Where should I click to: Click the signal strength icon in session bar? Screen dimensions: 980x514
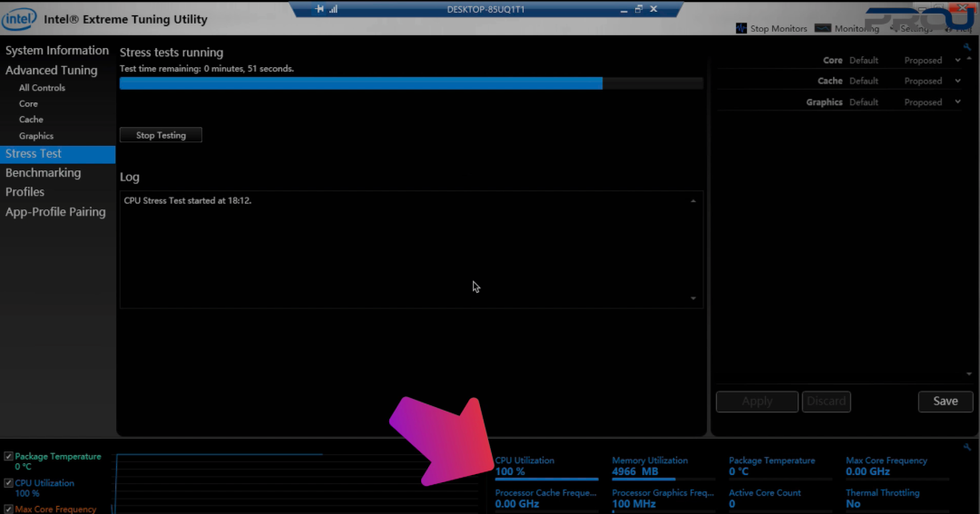pos(333,9)
